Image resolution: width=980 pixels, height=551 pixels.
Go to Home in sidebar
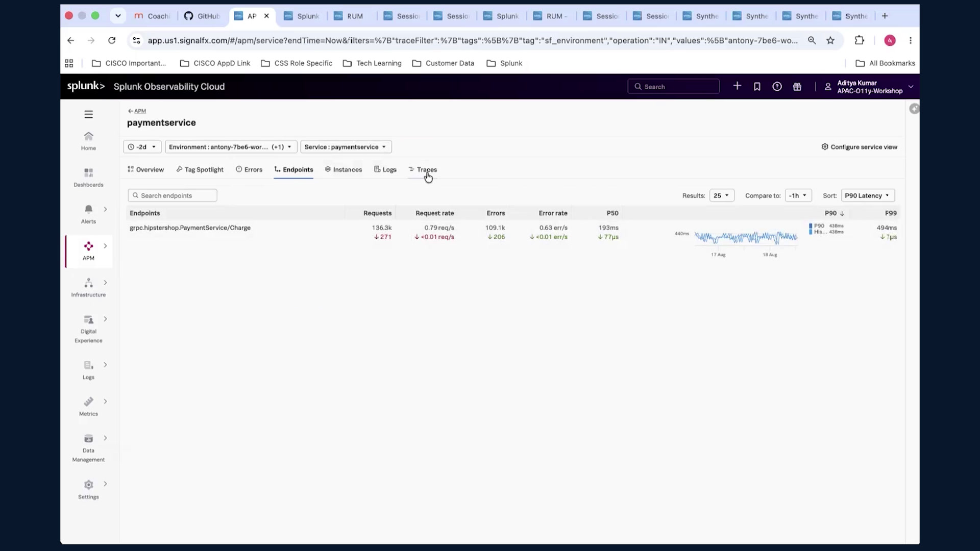click(88, 141)
